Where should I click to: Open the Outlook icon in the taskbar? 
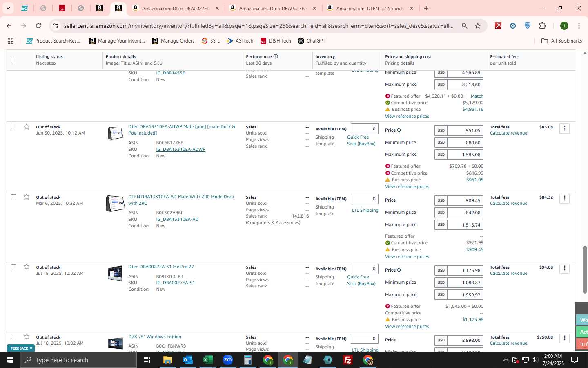coord(187,360)
